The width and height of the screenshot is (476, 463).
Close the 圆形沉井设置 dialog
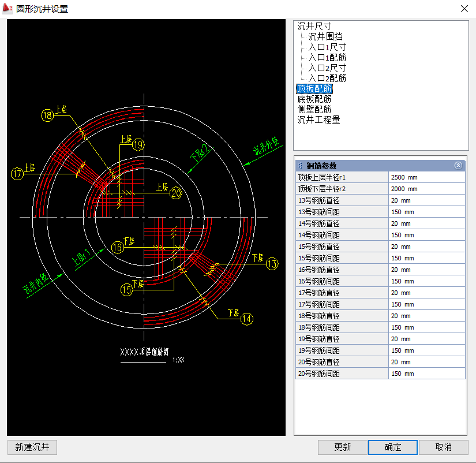[x=464, y=9]
